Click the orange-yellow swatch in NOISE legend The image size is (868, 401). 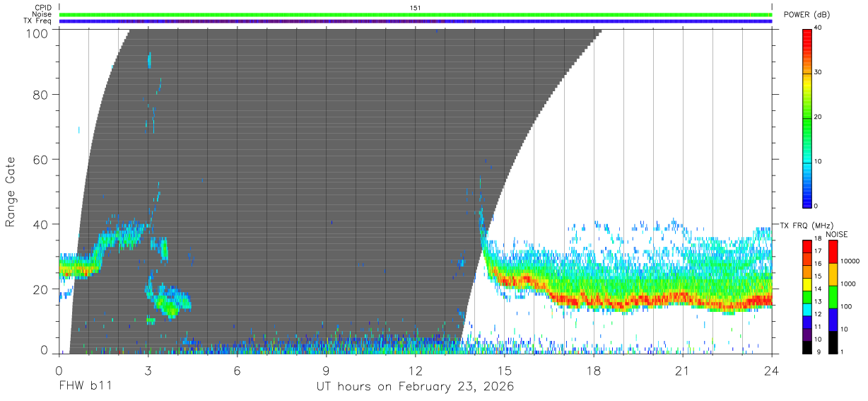[832, 274]
